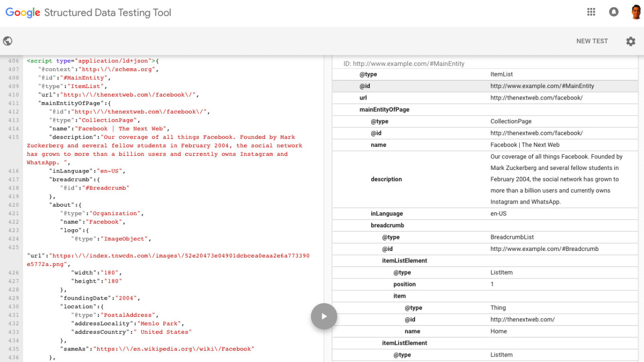The image size is (644, 362).
Task: Click the code line with "foundingDate"
Action: pyautogui.click(x=99, y=298)
